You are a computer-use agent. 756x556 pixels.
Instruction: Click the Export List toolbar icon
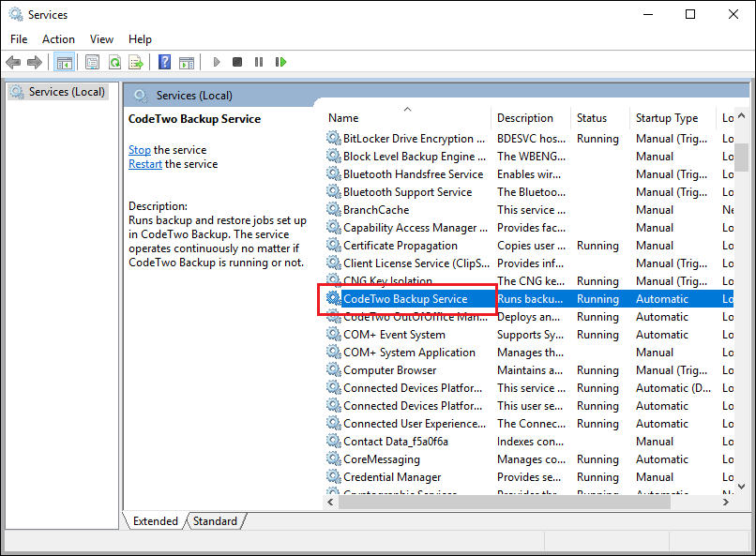pos(136,62)
